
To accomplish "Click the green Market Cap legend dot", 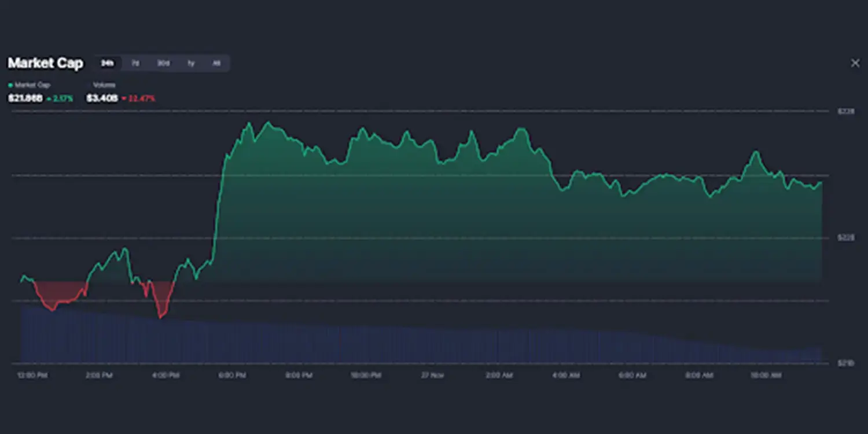I will 11,84.
